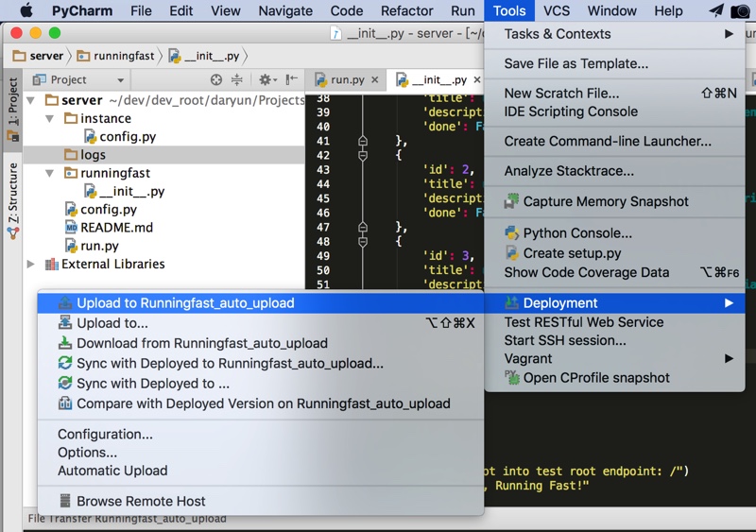Select Sync with Deployed to ...
The image size is (756, 532).
(x=153, y=384)
